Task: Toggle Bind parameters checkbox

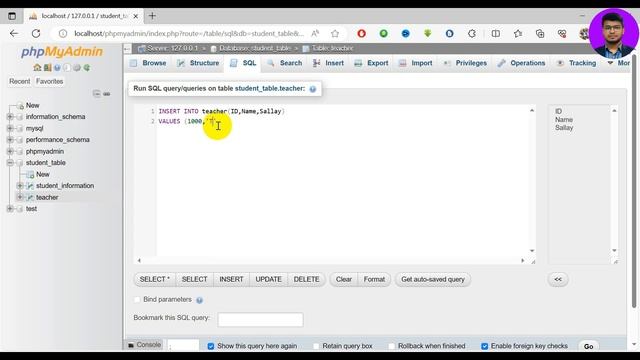Action: 137,300
